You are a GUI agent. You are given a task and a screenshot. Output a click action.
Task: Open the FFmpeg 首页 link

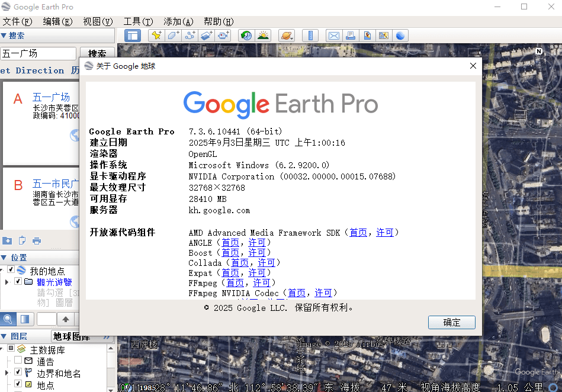click(235, 282)
